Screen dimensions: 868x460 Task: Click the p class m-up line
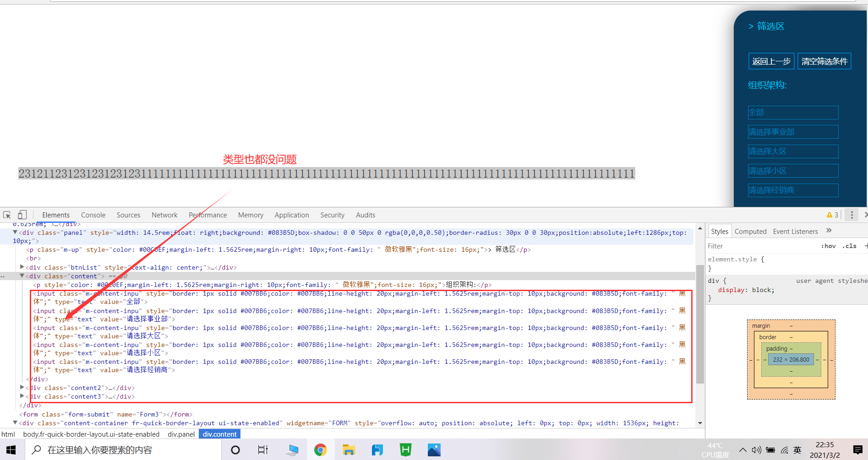coord(278,249)
